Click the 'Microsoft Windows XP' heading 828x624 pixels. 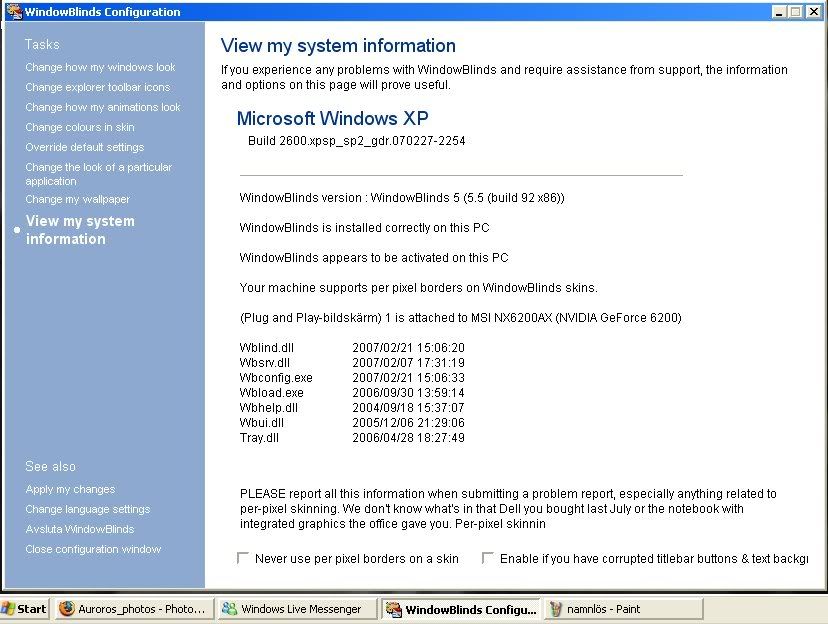tap(332, 118)
